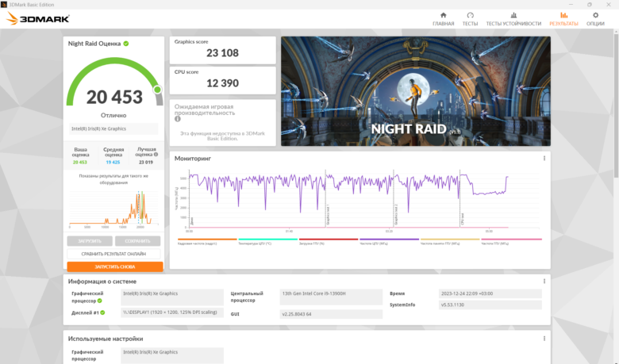Open Используемые настройки three-dot menu
This screenshot has width=619, height=364.
click(x=544, y=339)
